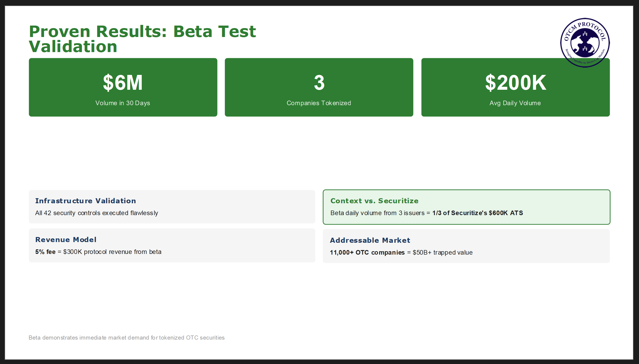This screenshot has width=639, height=364.
Task: Click the large '$6M' figure
Action: (x=123, y=82)
